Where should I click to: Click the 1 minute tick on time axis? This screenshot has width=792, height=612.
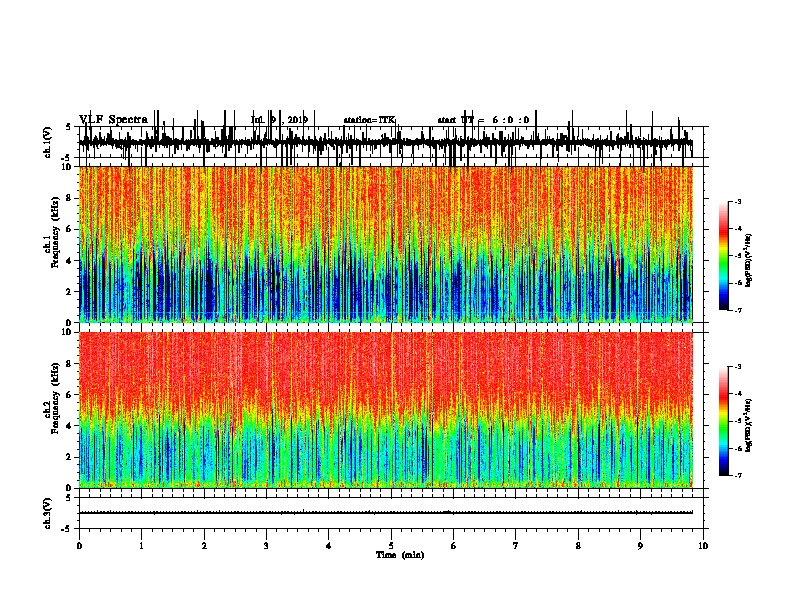pos(141,546)
